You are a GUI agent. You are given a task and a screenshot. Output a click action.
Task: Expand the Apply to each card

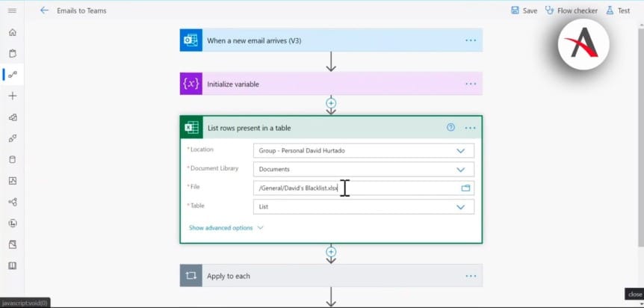331,276
